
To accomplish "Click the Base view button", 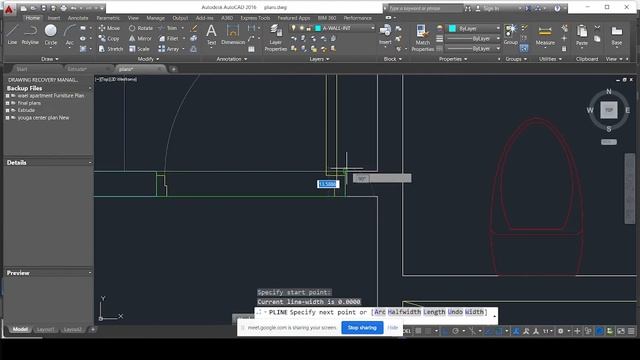I will (x=617, y=35).
